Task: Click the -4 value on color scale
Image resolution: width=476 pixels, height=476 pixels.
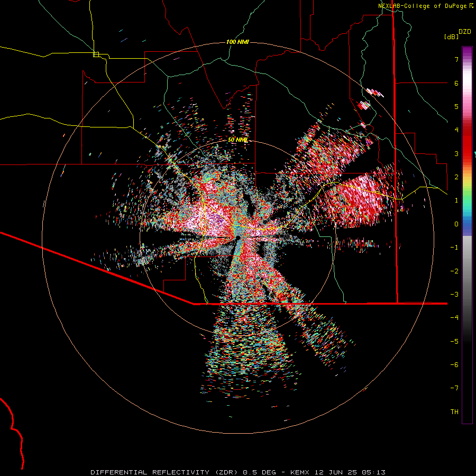Action: (x=454, y=318)
